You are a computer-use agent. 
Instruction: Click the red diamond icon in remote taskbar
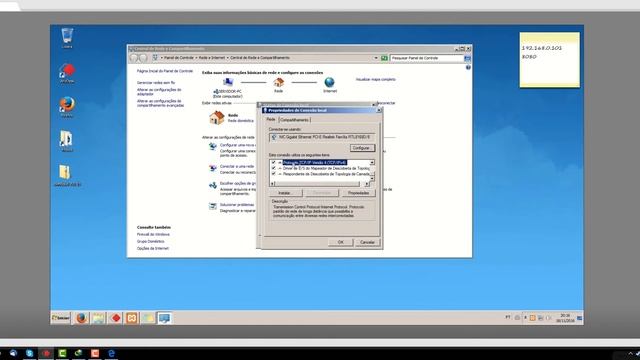point(116,318)
